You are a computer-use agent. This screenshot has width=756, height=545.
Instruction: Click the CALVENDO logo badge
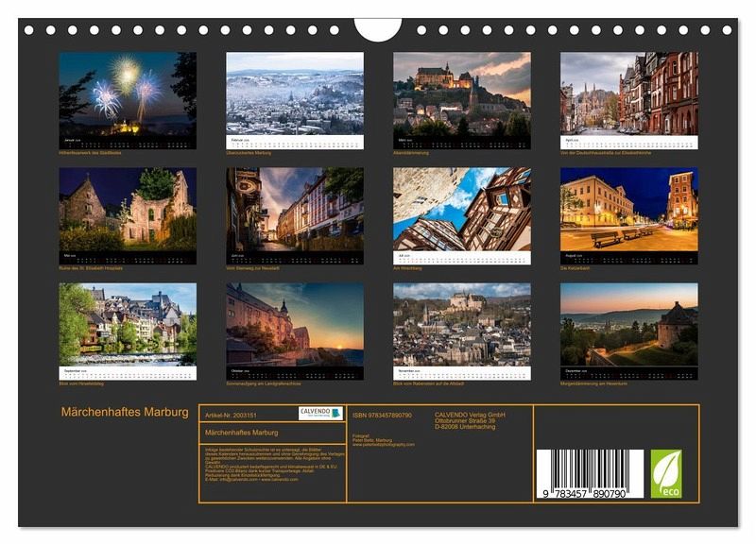tap(320, 413)
